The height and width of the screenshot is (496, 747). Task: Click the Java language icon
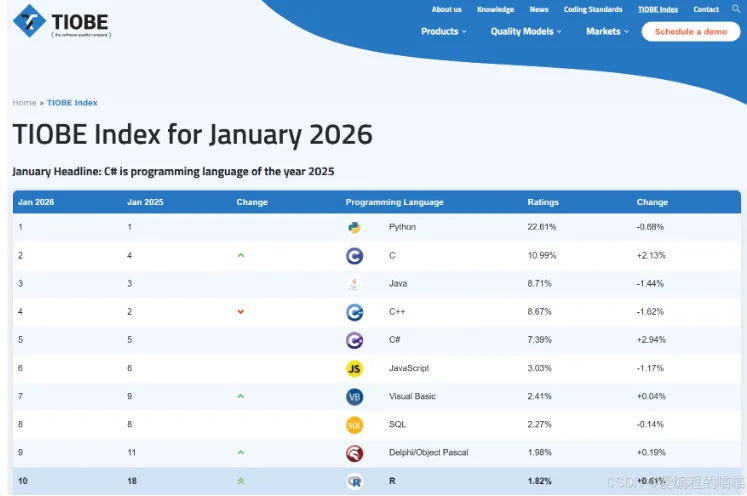[x=354, y=284]
